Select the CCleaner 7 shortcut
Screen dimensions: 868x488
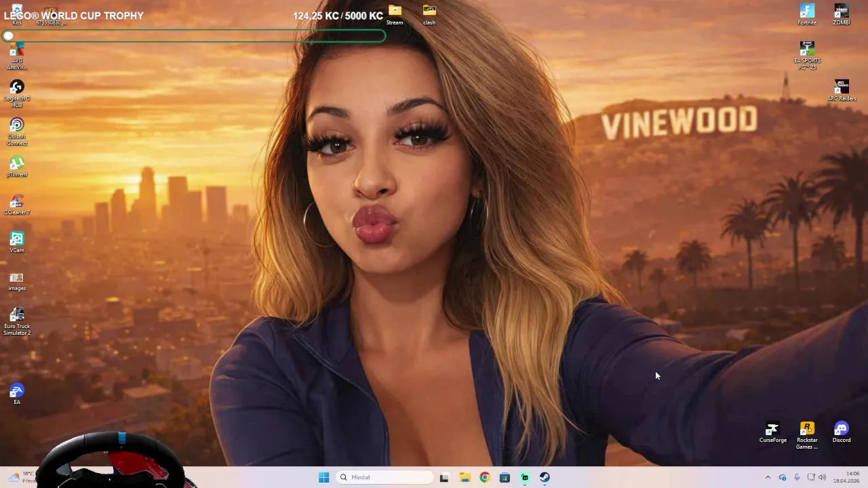click(x=17, y=205)
